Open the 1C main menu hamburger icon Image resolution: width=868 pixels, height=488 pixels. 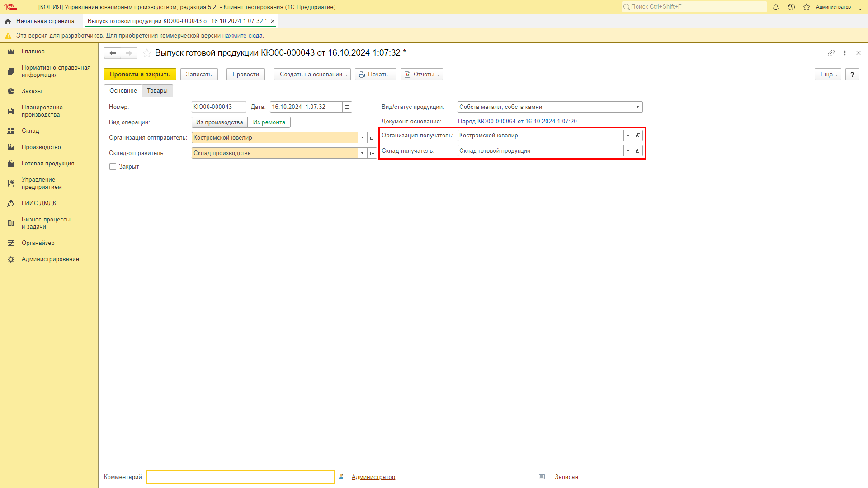click(x=27, y=7)
